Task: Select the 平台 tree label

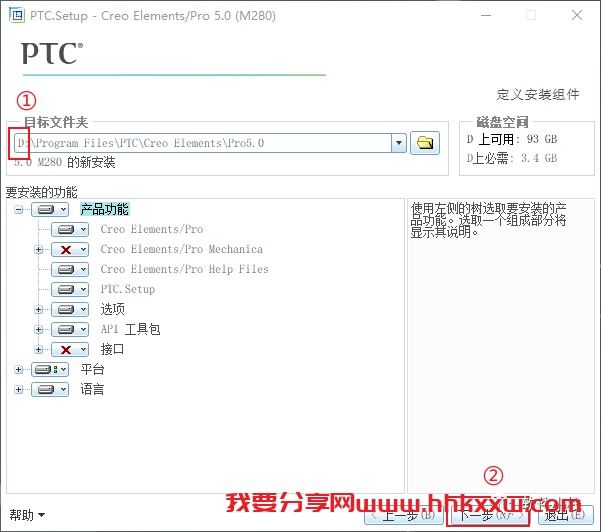Action: tap(92, 369)
